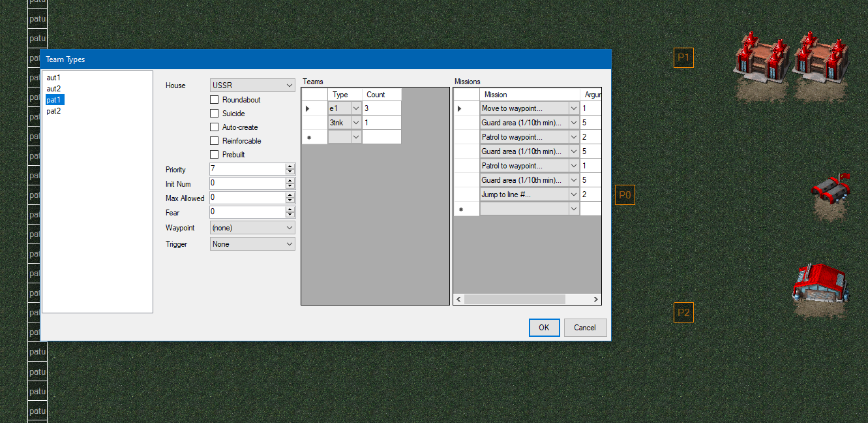Enable the Prebuilt checkbox
The width and height of the screenshot is (868, 423).
[x=214, y=155]
